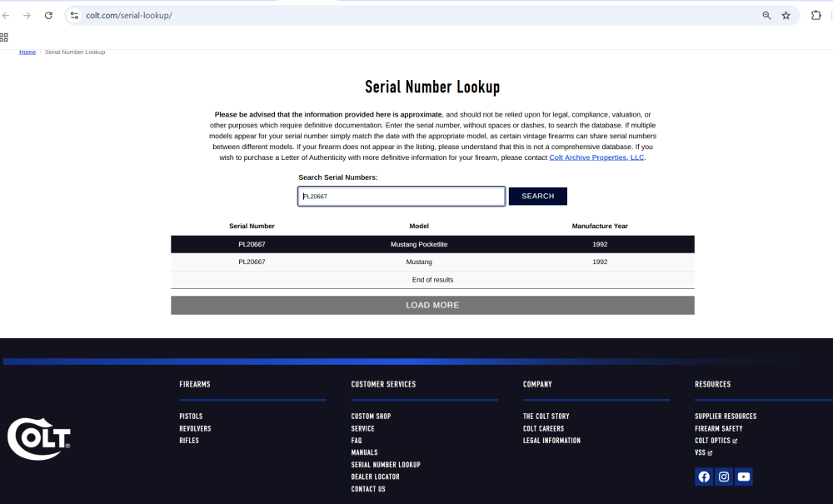
Task: Open the browser extensions puzzle icon
Action: [816, 15]
